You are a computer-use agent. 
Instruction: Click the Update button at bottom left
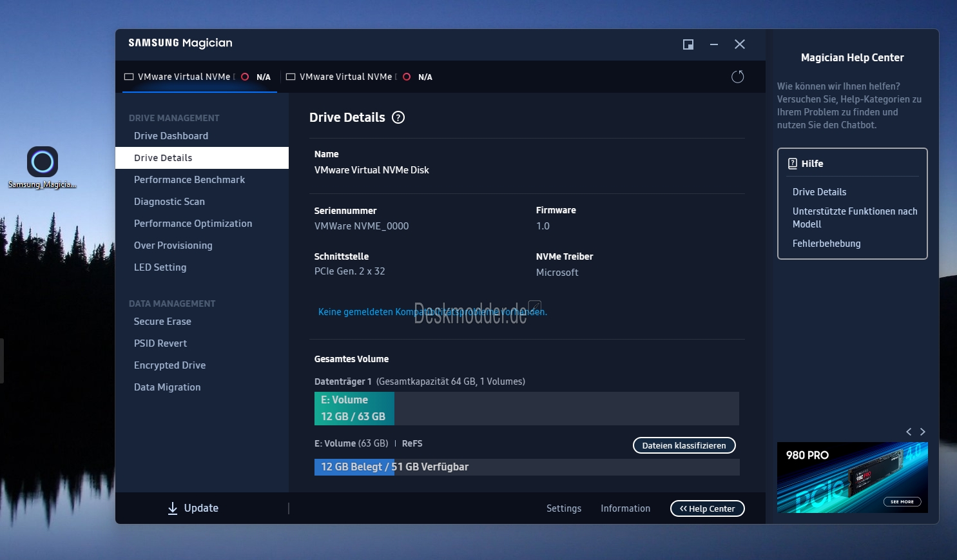193,508
